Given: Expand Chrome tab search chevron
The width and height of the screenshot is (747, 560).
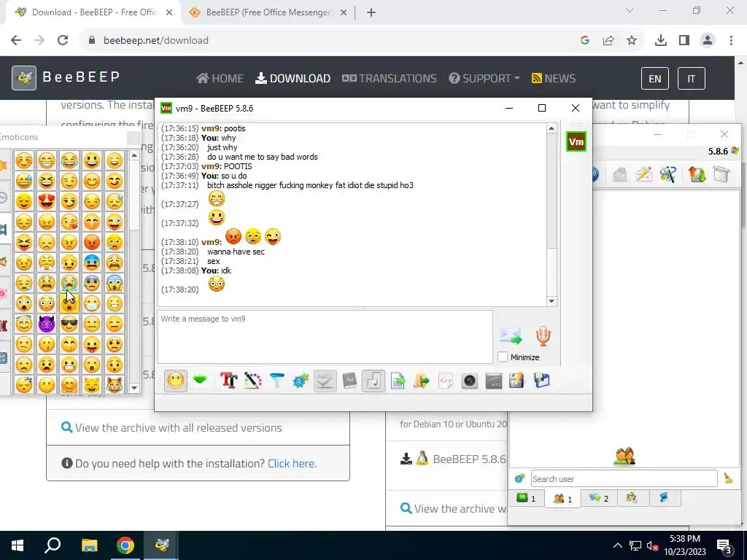Looking at the screenshot, I should click(630, 10).
